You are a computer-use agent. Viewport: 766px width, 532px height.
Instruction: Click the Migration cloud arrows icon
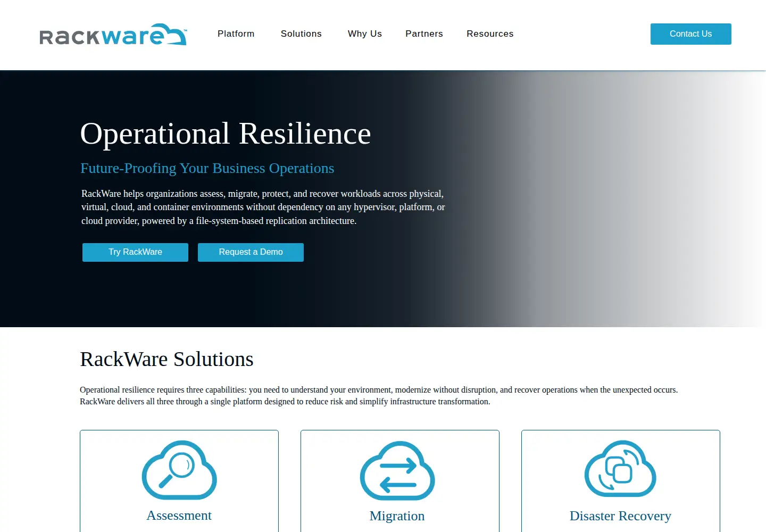(397, 470)
